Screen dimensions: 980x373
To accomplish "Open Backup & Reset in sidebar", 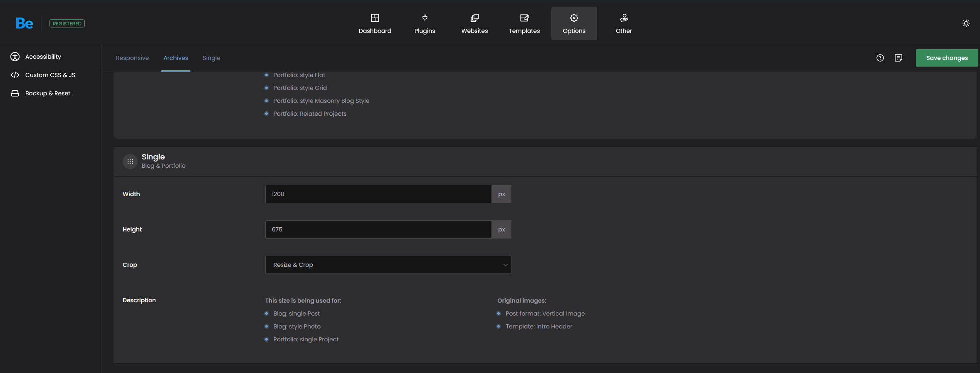I will coord(40,93).
